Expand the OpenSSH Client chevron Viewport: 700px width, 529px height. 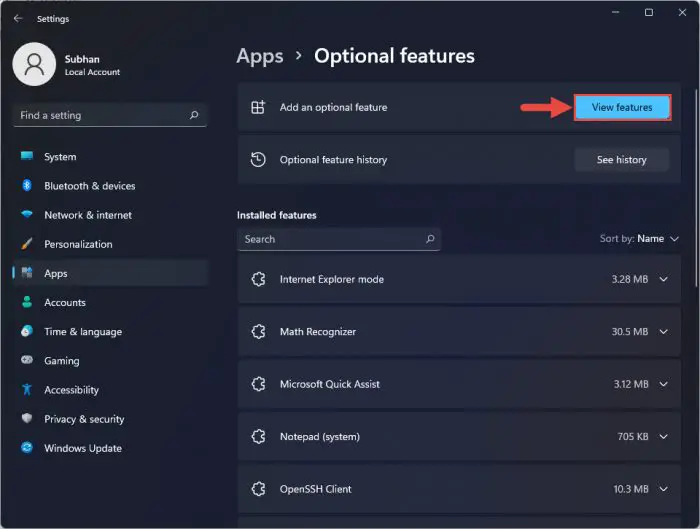tap(664, 489)
